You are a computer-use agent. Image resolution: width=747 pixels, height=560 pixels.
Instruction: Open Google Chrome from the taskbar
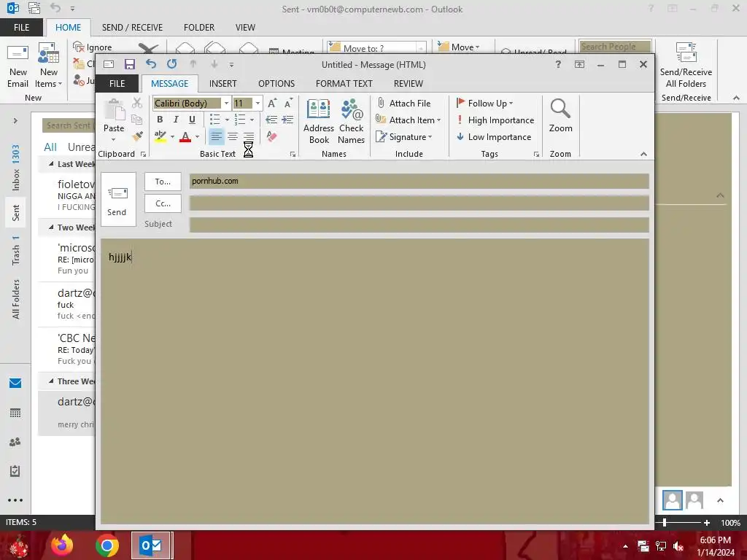[107, 545]
